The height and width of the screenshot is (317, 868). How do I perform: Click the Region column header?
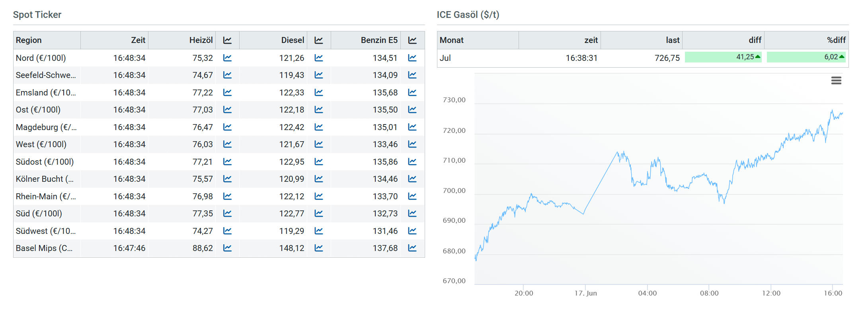coord(29,40)
